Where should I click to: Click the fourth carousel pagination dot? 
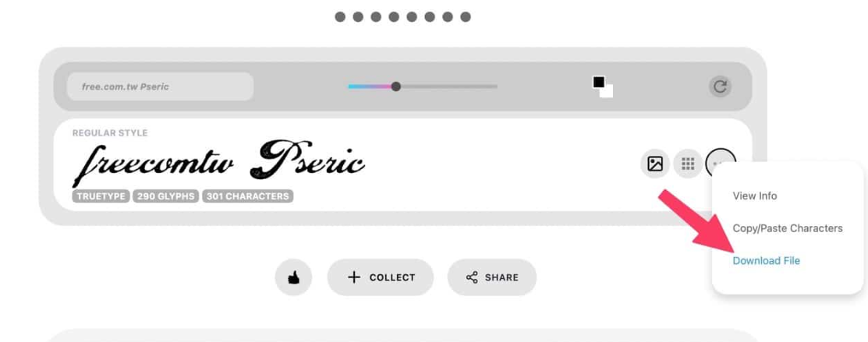(394, 16)
